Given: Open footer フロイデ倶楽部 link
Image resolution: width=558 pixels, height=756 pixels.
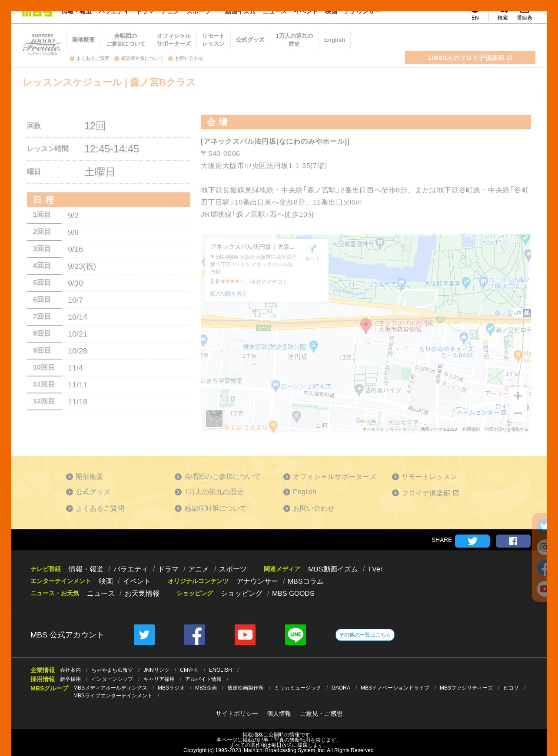Looking at the screenshot, I should coord(426,493).
